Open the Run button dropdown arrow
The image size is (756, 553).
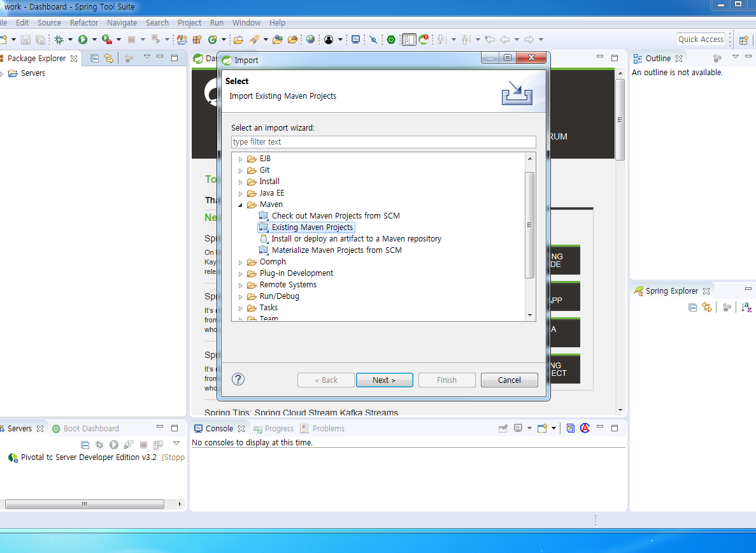coord(94,39)
